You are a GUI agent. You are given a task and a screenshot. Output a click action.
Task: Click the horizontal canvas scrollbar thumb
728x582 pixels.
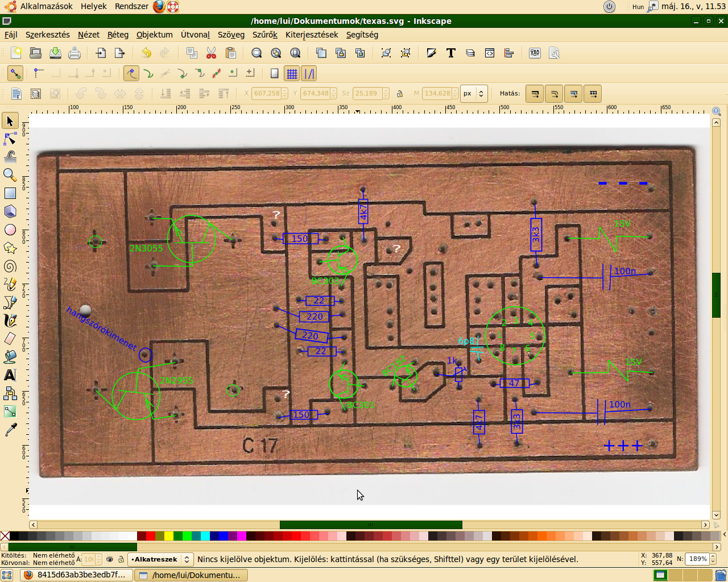click(371, 525)
